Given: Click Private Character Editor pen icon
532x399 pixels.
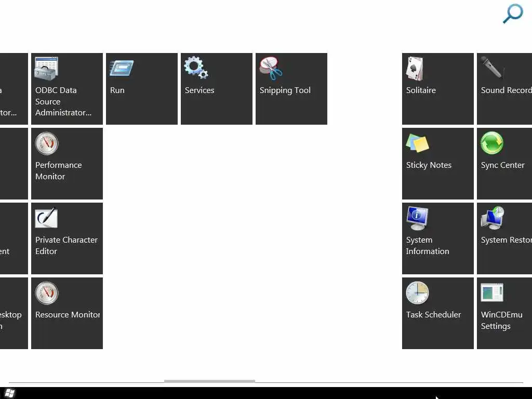Looking at the screenshot, I should (x=46, y=218).
